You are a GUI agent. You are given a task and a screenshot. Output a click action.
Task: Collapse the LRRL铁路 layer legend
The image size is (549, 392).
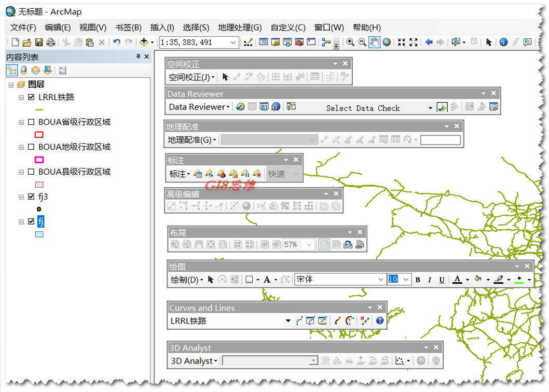(21, 97)
